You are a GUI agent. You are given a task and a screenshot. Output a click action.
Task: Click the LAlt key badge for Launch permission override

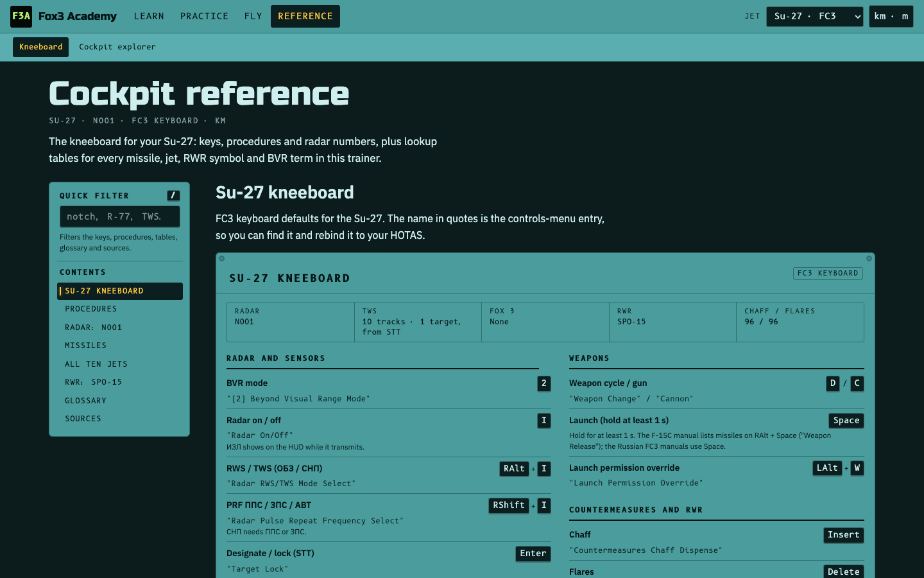pyautogui.click(x=827, y=468)
